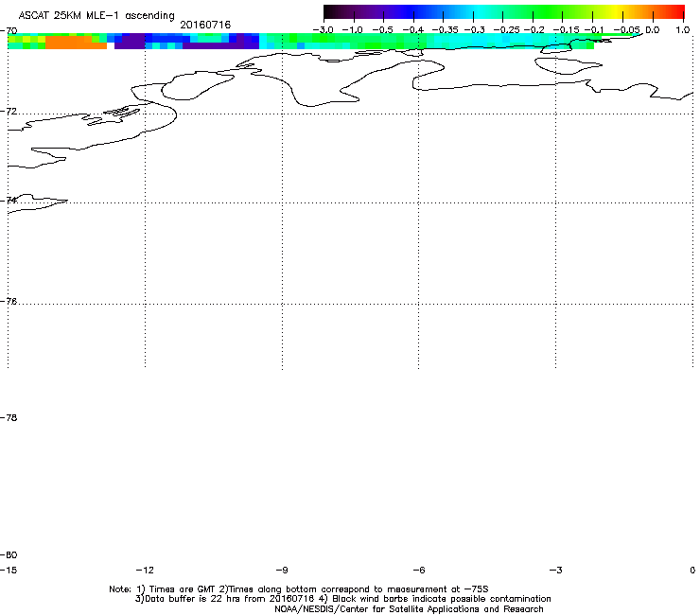Click the yellow section of color bar
700x615 pixels.
pos(615,11)
